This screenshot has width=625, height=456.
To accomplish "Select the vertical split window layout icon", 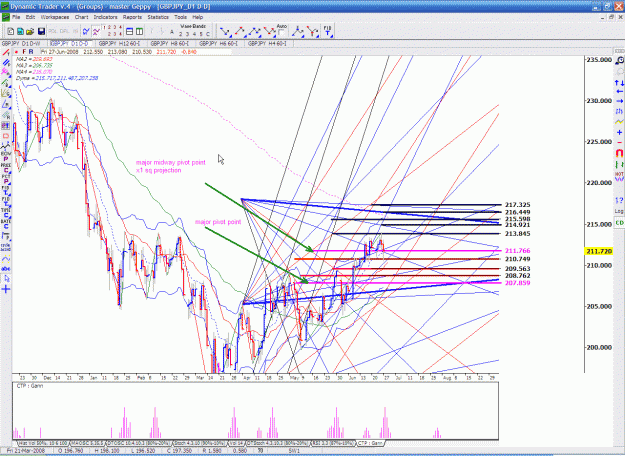I will click(139, 31).
